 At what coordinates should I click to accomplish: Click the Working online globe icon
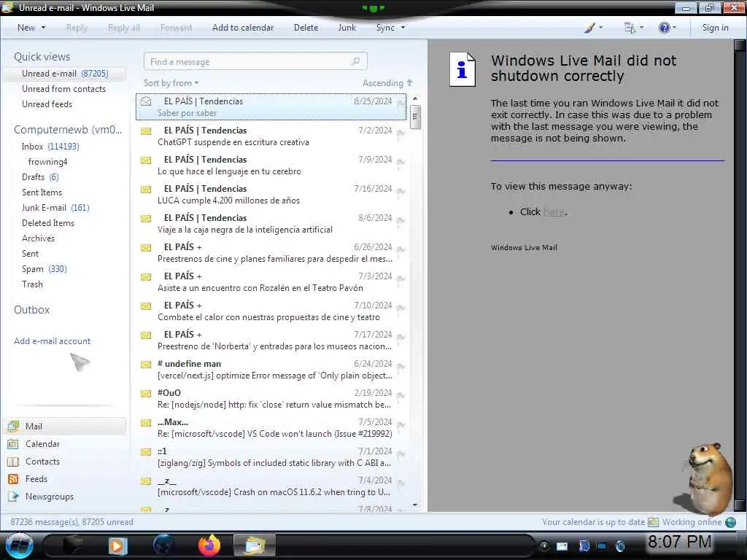(x=731, y=522)
